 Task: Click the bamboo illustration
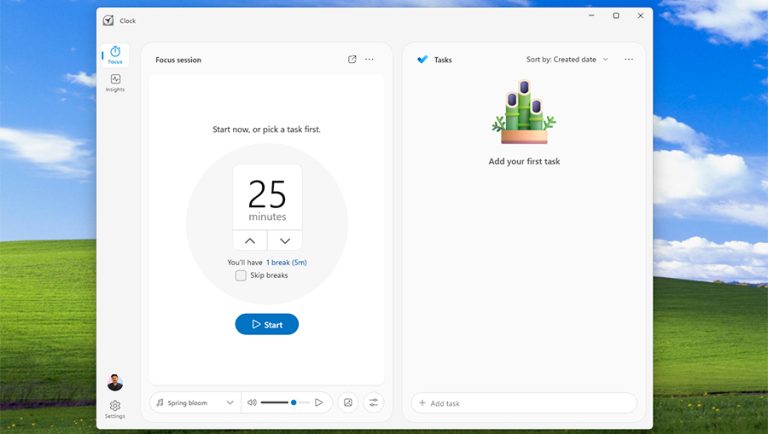[524, 112]
